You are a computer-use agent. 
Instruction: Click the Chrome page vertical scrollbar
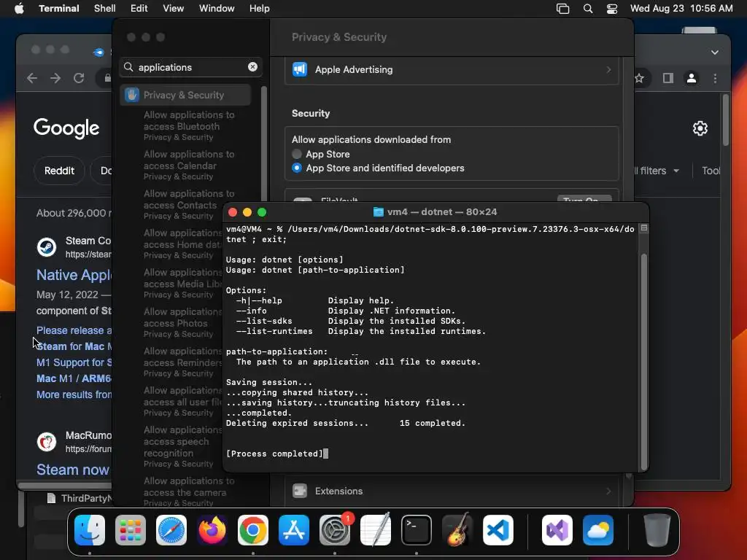(x=726, y=120)
